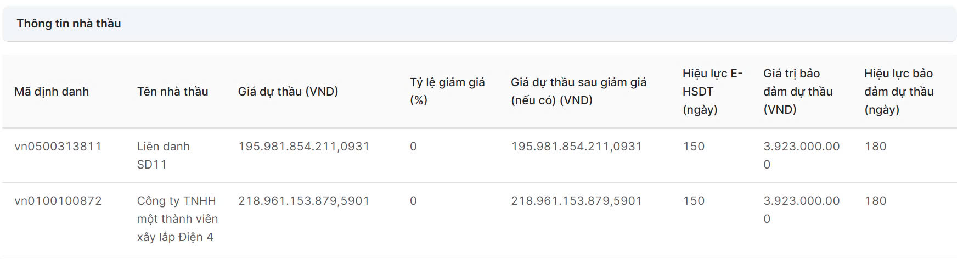Click vn0100100872's bid price in "Giá dự thầu (VND)"

tap(303, 201)
